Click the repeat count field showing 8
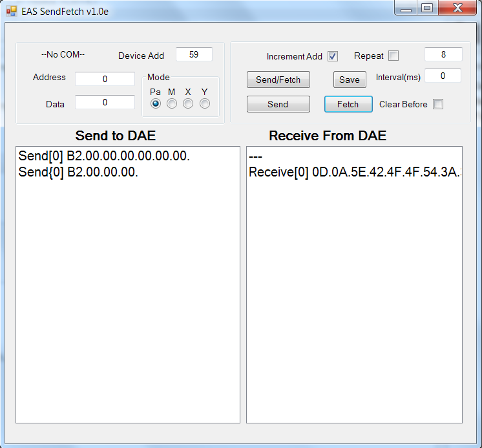The width and height of the screenshot is (482, 448). [443, 55]
